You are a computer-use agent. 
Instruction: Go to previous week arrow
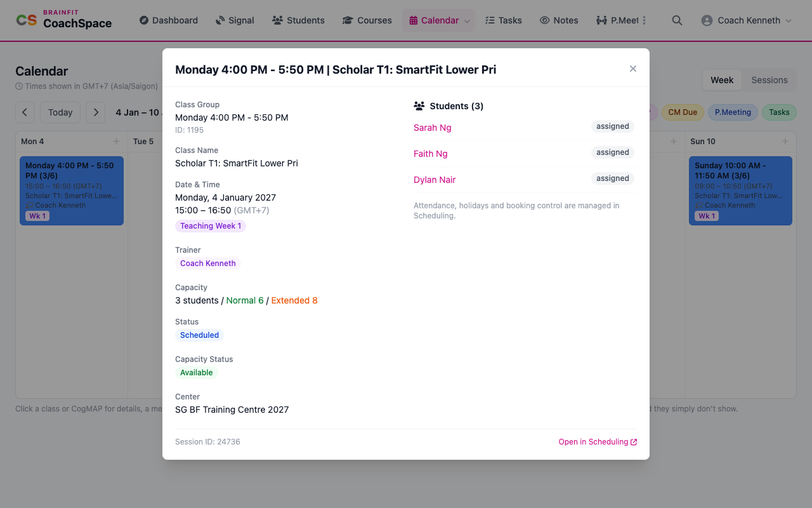(25, 112)
